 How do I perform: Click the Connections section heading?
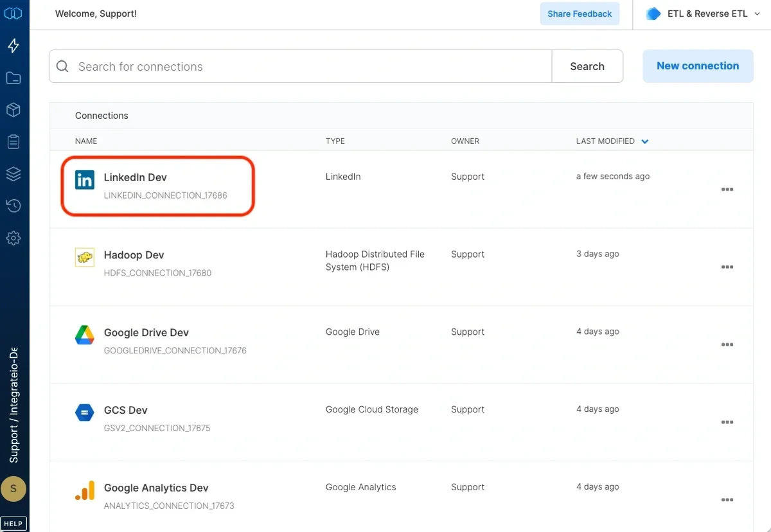102,116
